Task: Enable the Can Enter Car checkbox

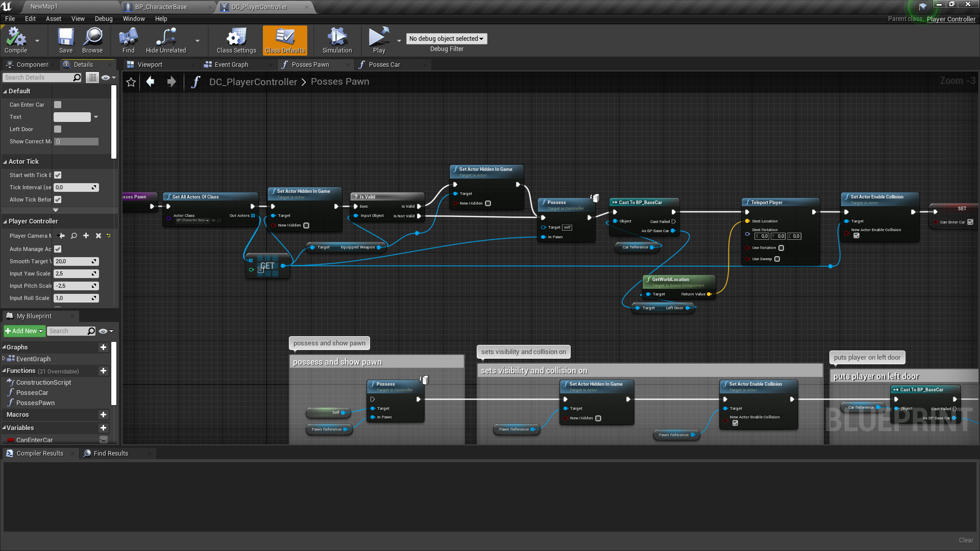Action: (58, 105)
